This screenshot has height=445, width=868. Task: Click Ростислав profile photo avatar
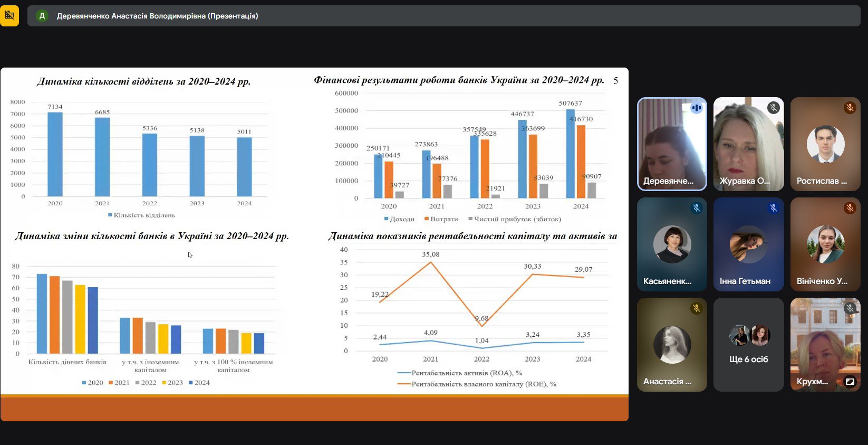pos(825,144)
